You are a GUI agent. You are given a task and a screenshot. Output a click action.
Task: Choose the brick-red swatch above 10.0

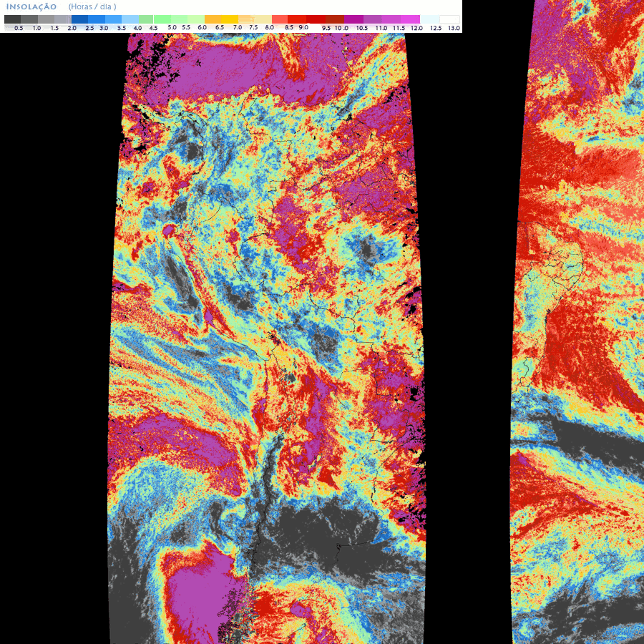(x=335, y=19)
